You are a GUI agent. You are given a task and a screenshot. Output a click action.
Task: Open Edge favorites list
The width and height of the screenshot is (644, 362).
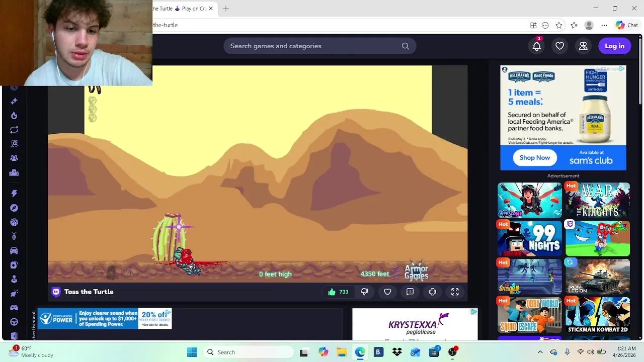[x=574, y=25]
